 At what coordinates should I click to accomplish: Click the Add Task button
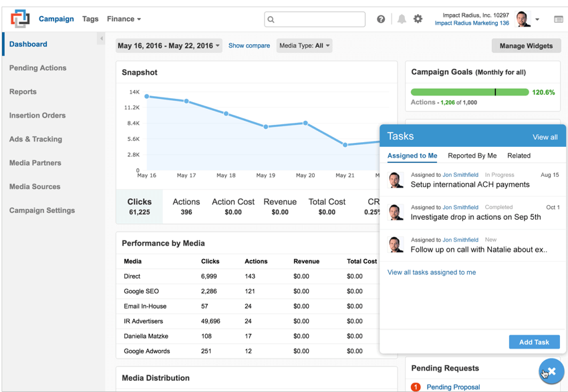pos(534,342)
